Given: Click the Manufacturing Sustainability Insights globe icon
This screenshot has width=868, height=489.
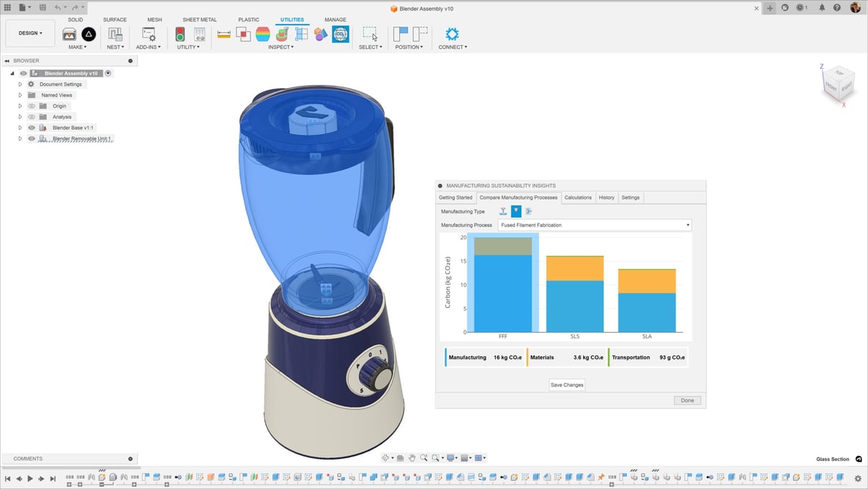Looking at the screenshot, I should [x=341, y=34].
